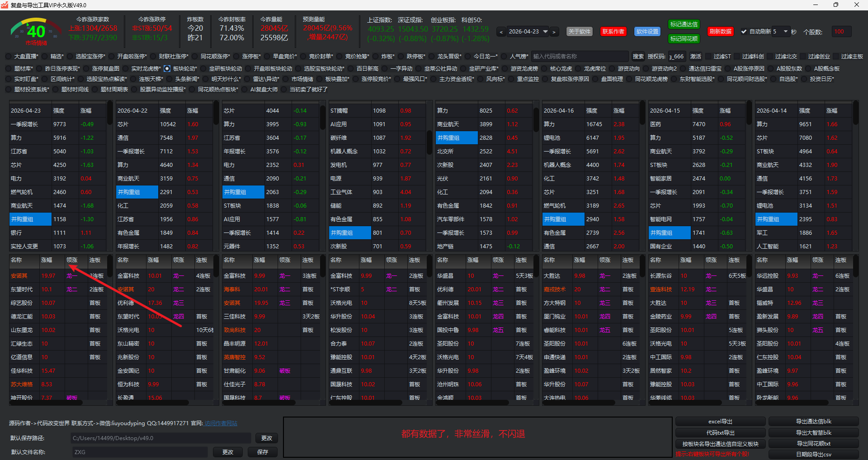Go to next date with the > arrow
Viewport: 868px width, 460px height.
(554, 32)
